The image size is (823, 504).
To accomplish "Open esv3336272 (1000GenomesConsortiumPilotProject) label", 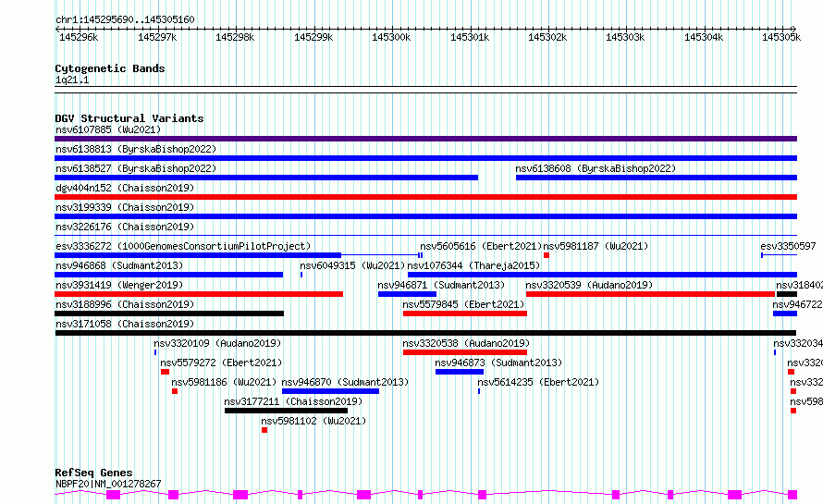I will coord(183,246).
